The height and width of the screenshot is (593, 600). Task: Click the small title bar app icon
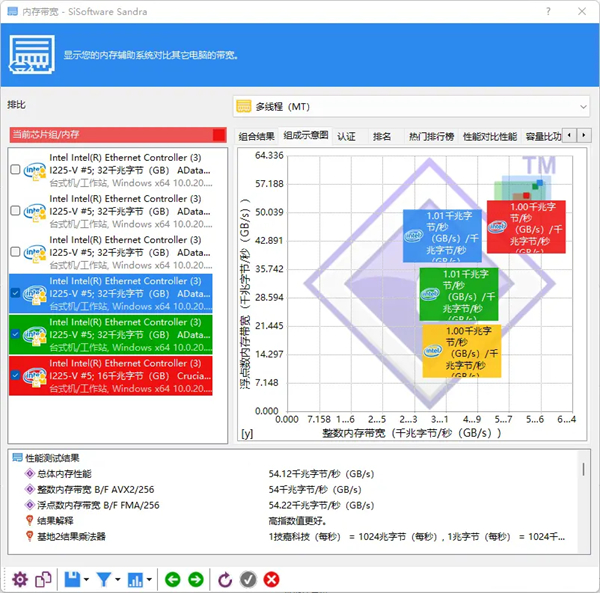pyautogui.click(x=12, y=11)
